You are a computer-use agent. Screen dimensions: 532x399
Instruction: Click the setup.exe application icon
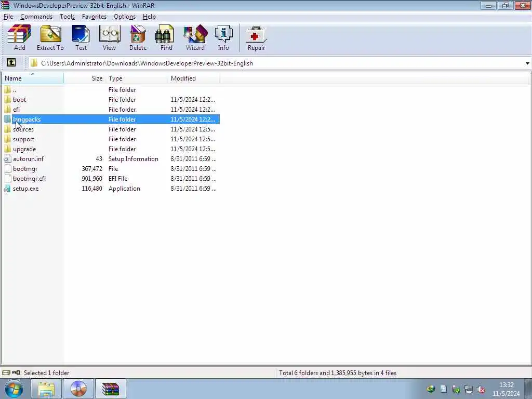7,188
